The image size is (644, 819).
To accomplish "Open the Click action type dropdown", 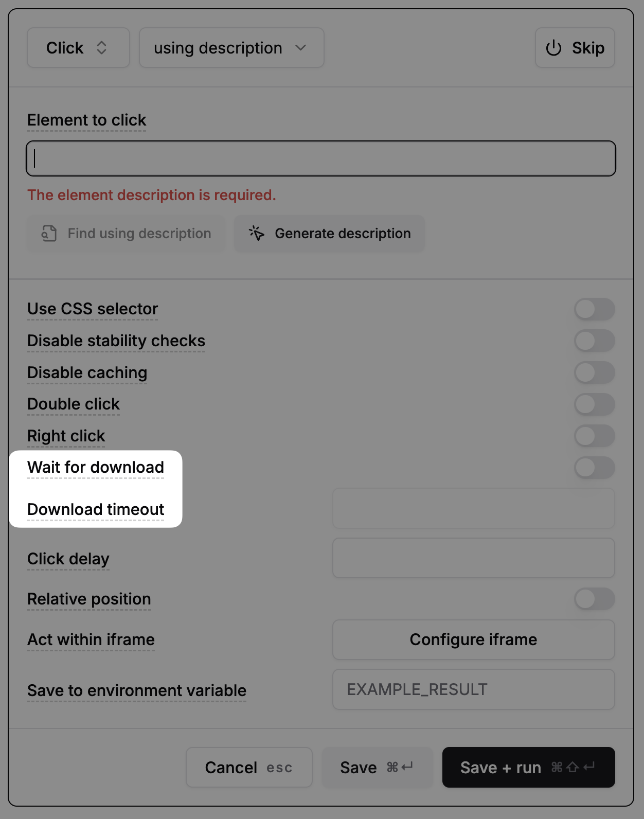I will (x=78, y=48).
